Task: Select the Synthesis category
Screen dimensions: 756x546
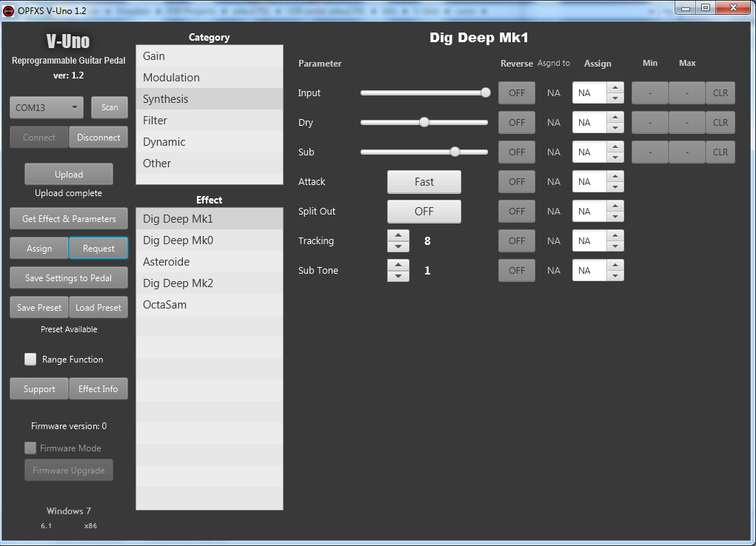Action: 210,99
